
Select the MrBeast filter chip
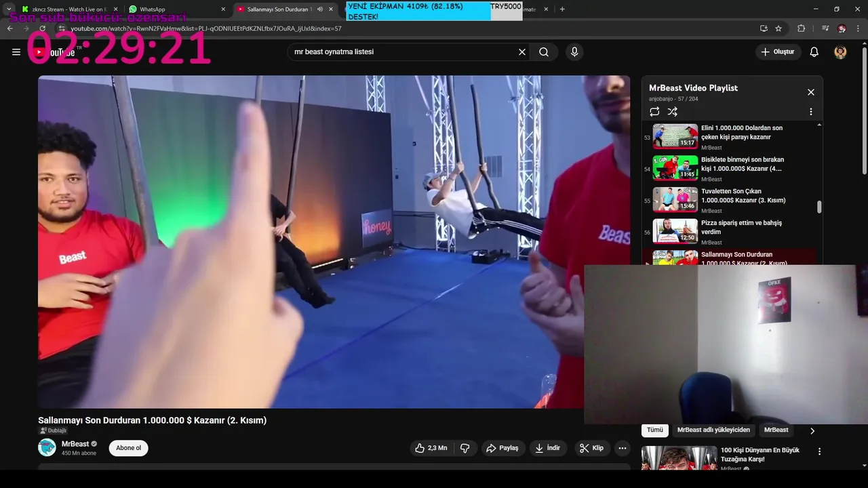[776, 430]
